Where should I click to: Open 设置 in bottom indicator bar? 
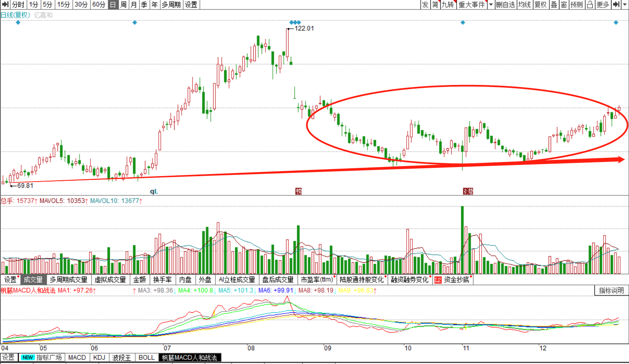click(x=8, y=357)
